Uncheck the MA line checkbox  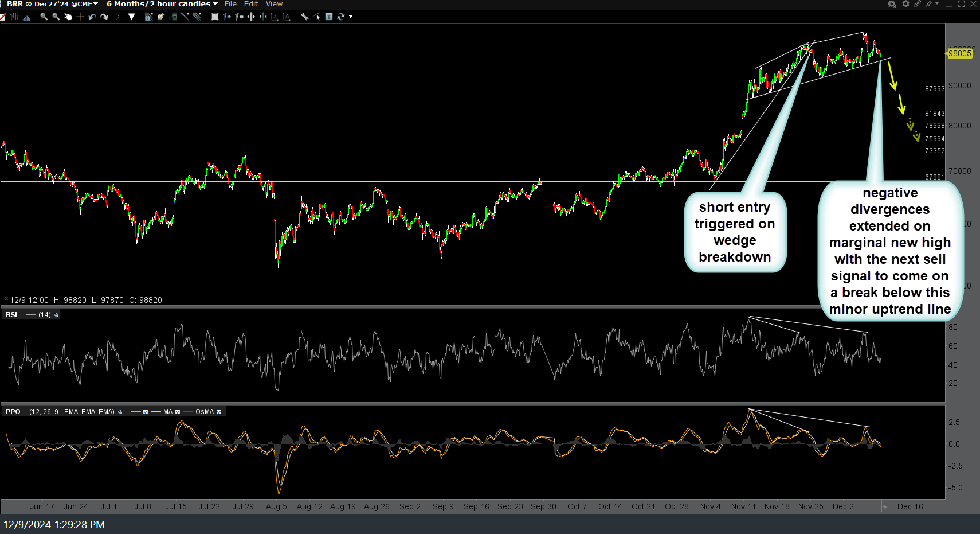178,412
